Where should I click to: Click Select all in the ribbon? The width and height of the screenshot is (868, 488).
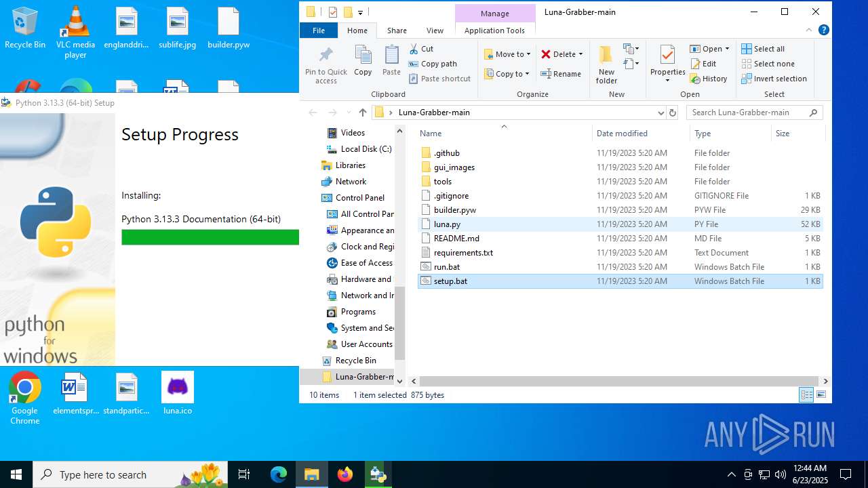(x=763, y=49)
